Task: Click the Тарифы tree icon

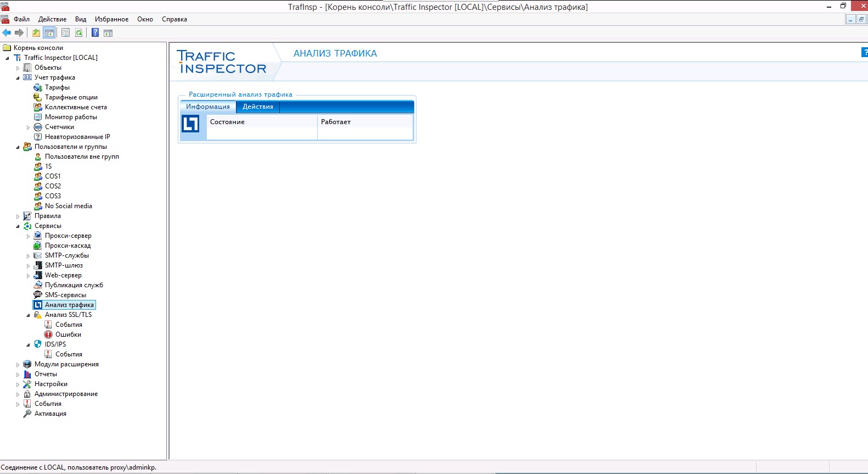Action: coord(38,87)
